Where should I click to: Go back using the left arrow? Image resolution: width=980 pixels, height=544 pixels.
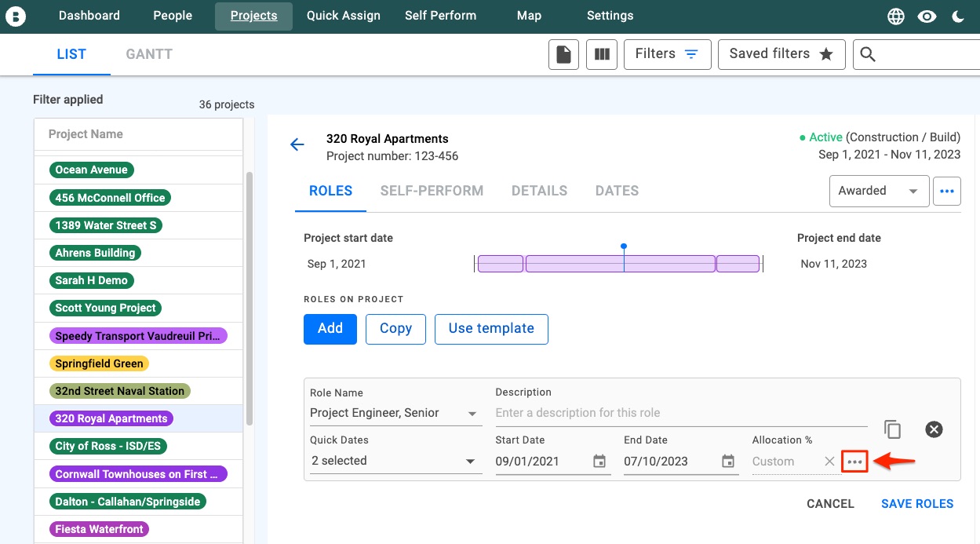pyautogui.click(x=297, y=144)
